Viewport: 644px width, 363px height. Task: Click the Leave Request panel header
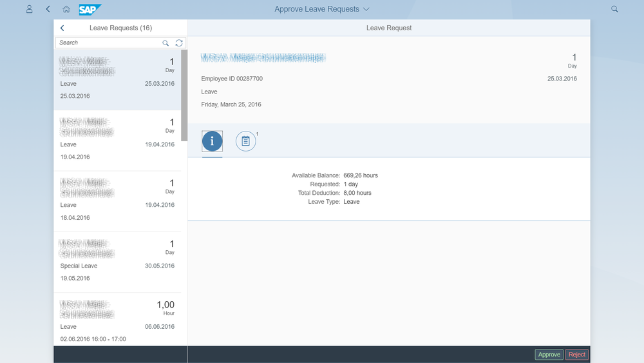pyautogui.click(x=389, y=28)
